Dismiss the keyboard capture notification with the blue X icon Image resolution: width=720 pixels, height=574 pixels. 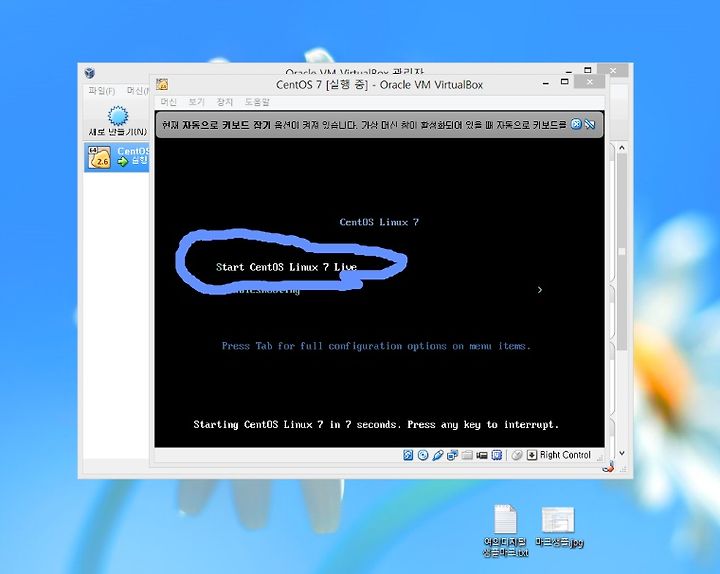576,124
